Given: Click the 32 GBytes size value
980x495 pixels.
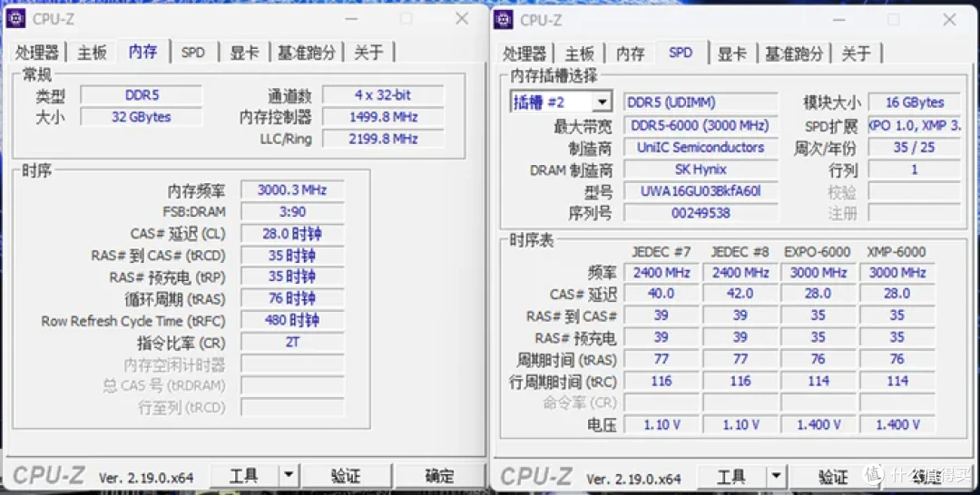Looking at the screenshot, I should (x=142, y=117).
